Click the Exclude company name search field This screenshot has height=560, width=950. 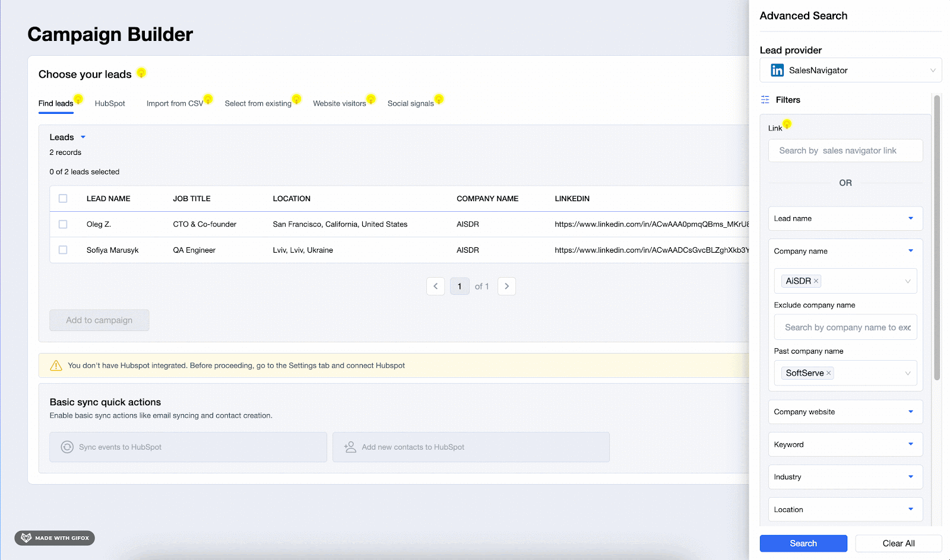coord(845,327)
